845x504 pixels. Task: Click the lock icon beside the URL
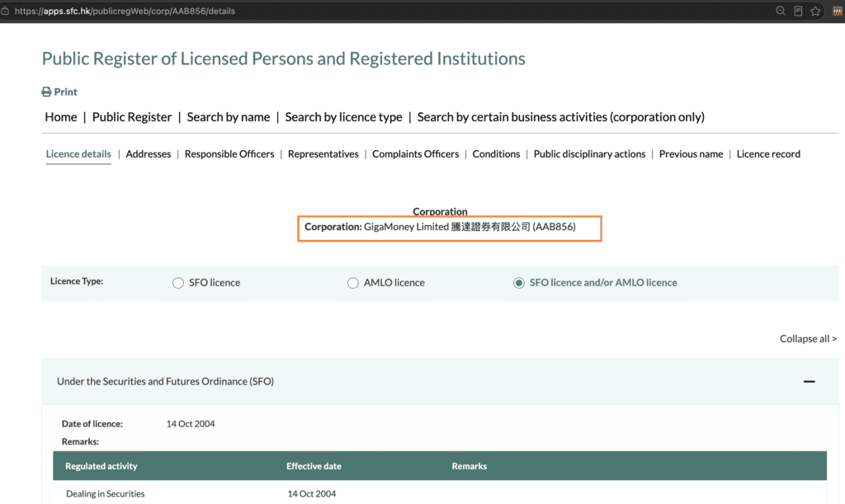coord(5,11)
